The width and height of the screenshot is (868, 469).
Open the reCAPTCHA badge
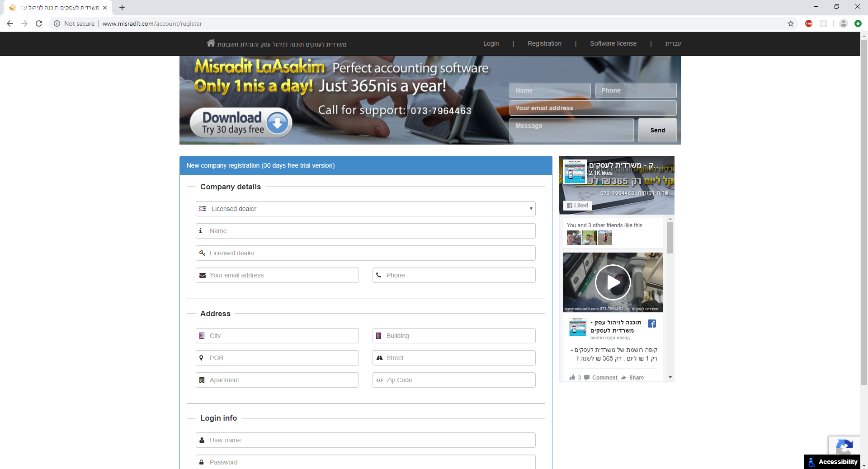tap(844, 446)
